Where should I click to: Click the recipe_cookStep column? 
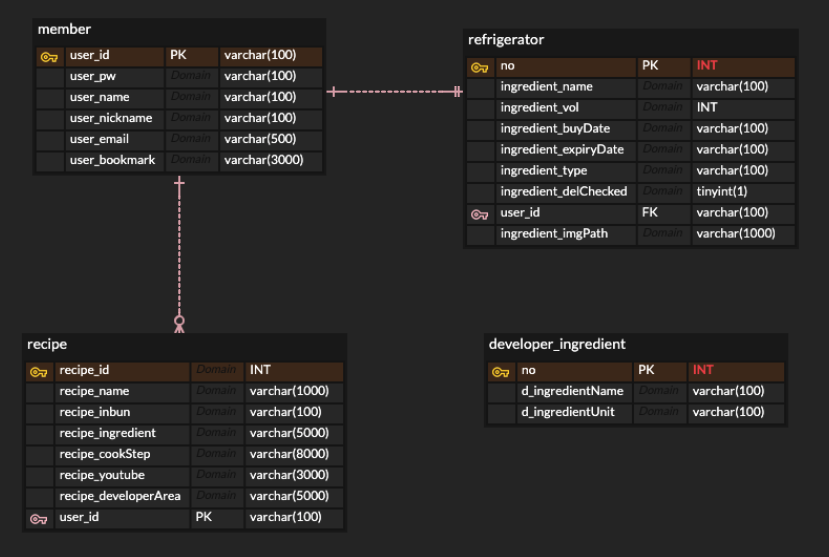coord(105,454)
